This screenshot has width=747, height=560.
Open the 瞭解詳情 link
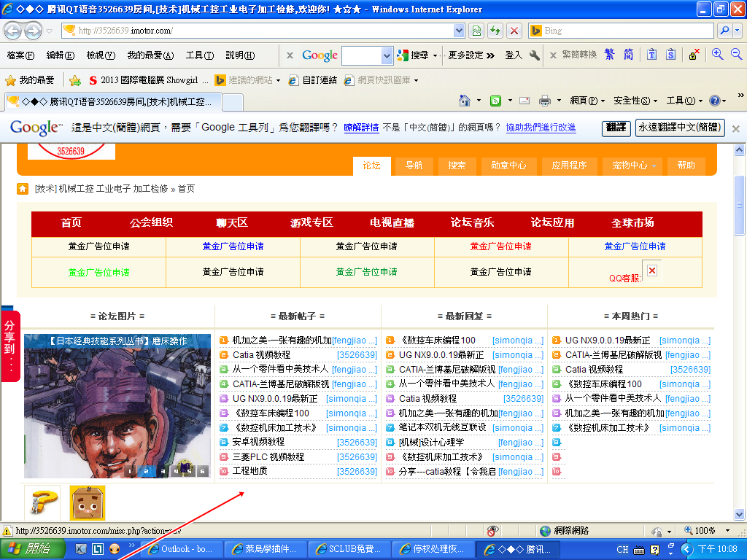(x=361, y=128)
